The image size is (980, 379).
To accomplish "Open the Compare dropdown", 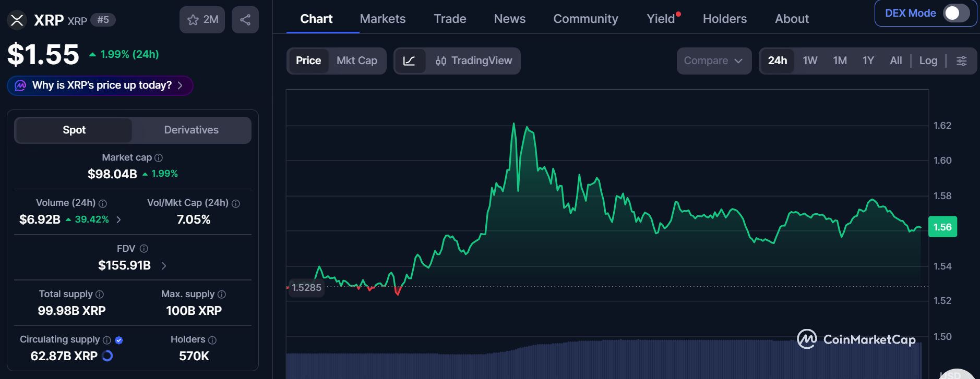I will 714,61.
